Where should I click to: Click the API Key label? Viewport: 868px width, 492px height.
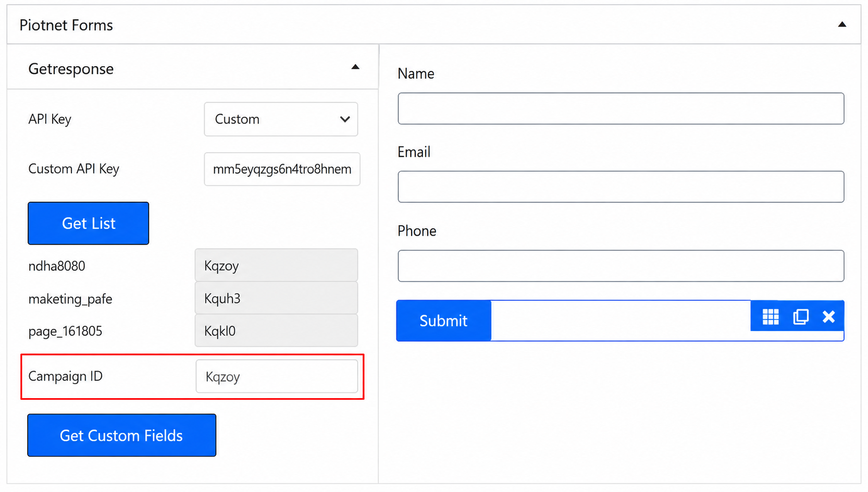pos(50,119)
